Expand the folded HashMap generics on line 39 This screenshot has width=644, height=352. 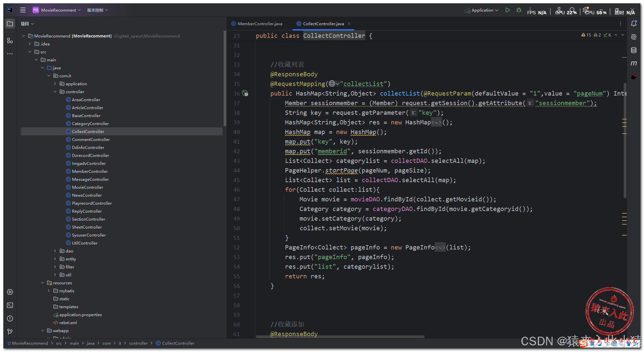click(436, 122)
